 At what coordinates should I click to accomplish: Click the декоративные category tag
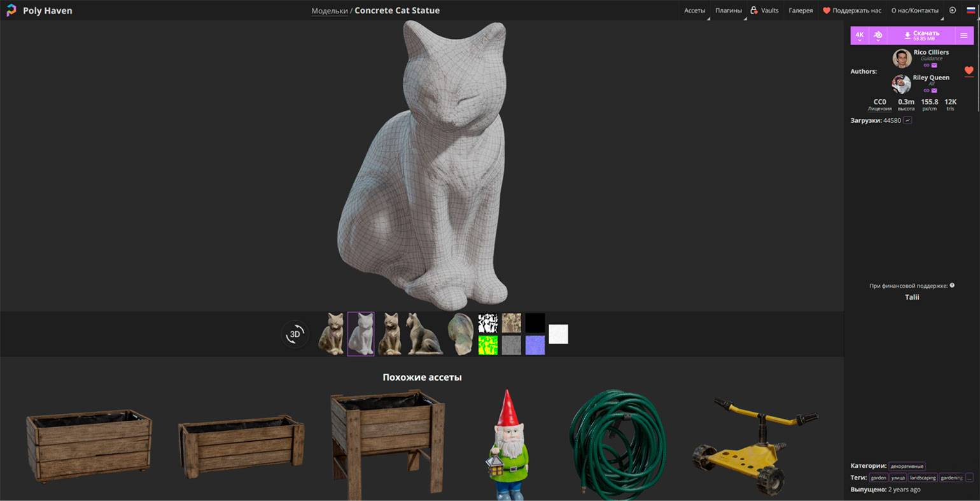tap(907, 466)
